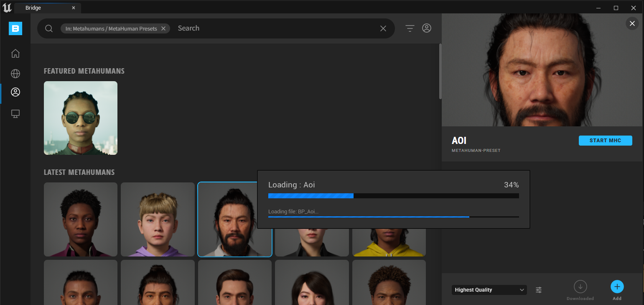This screenshot has height=305, width=644.
Task: Open the globe browse section in sidebar
Action: click(x=15, y=74)
